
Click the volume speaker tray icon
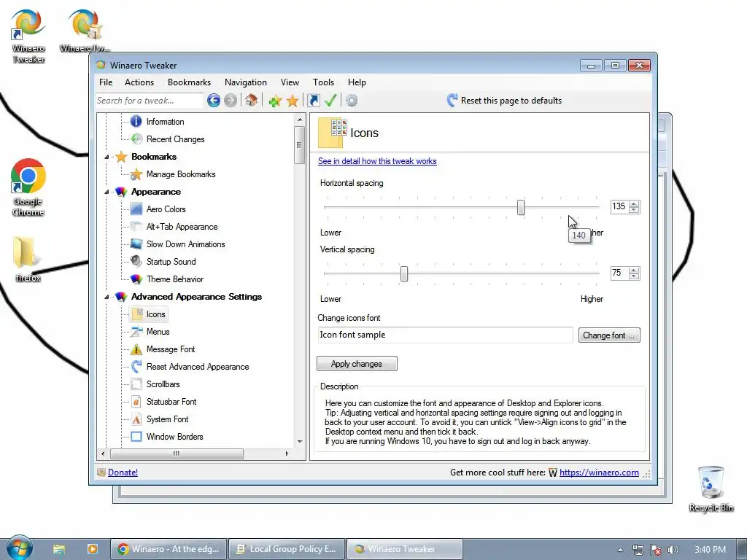[673, 550]
